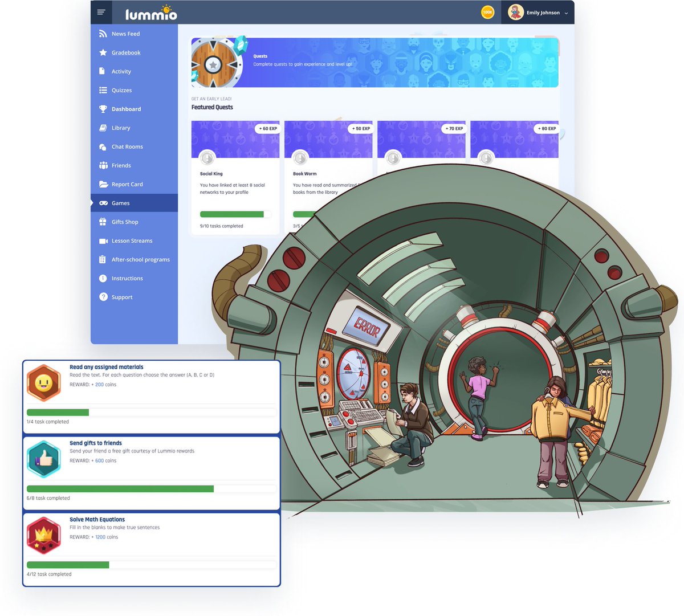Click the Instructions info icon

click(x=103, y=278)
